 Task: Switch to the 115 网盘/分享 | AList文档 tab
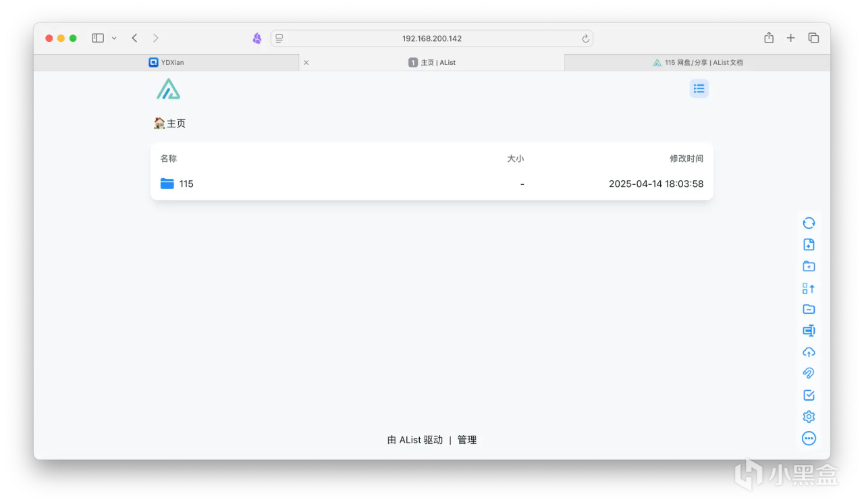pos(697,63)
